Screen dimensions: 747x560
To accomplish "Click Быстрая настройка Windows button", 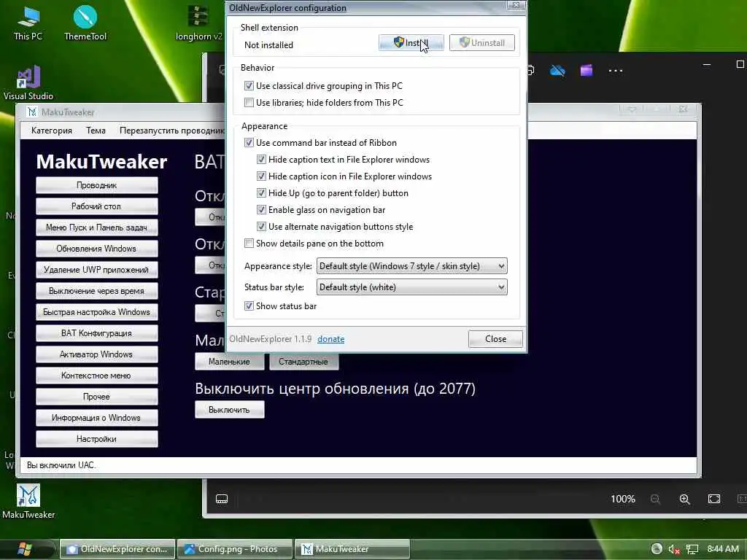I will coord(97,312).
